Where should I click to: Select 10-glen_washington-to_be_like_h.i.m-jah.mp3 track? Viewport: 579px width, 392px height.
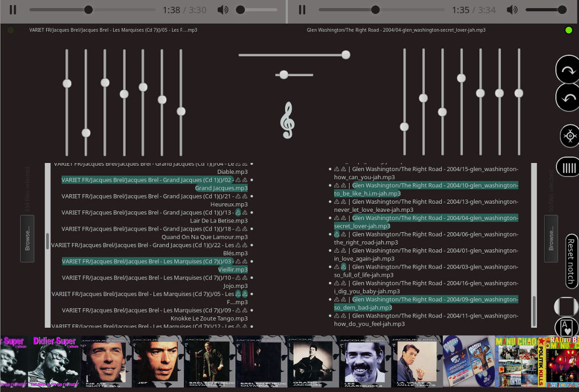(426, 189)
